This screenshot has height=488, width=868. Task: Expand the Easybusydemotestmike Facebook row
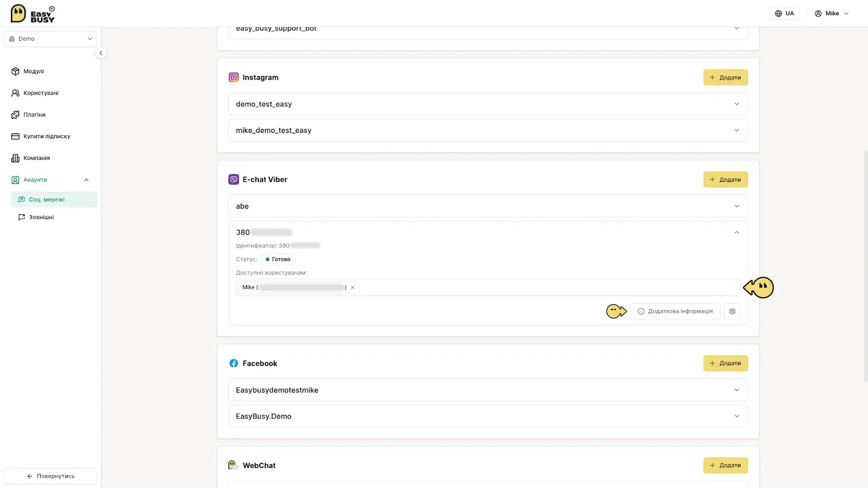488,390
